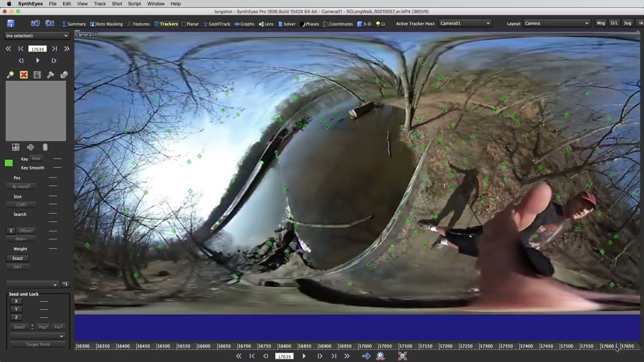Toggle the Y lock button in Seed and Lock
Viewport: 644px width, 362px height.
coord(16,309)
